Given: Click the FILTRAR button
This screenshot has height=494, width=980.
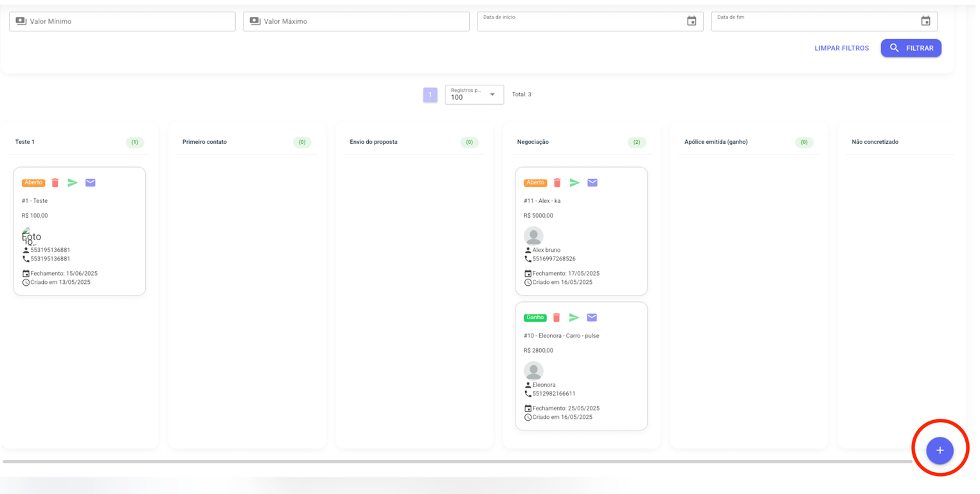Looking at the screenshot, I should coord(911,48).
